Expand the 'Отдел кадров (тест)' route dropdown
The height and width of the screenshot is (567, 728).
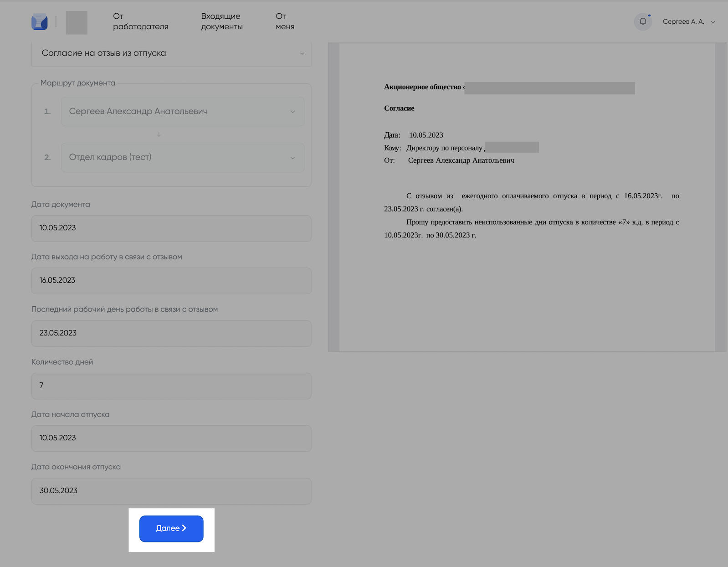[x=182, y=157]
